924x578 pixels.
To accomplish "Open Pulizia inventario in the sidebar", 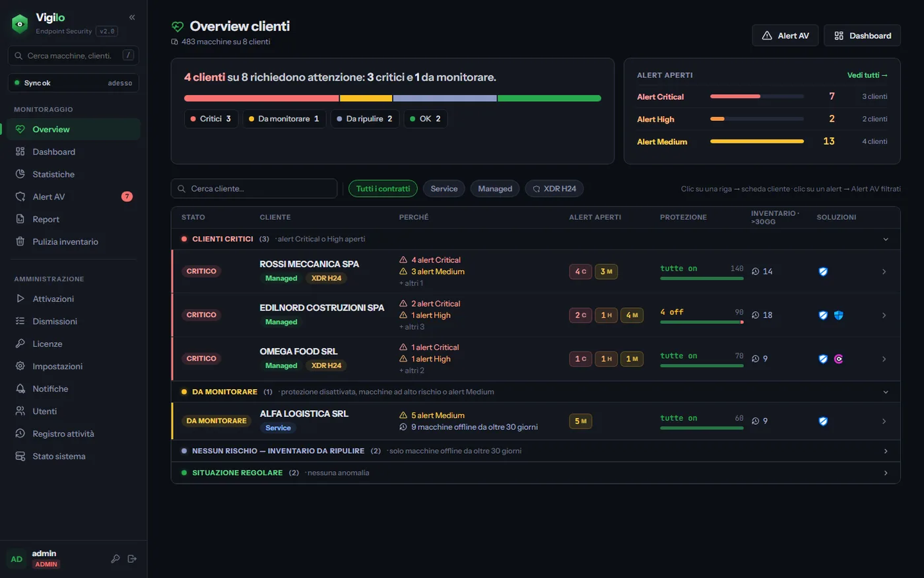I will pyautogui.click(x=73, y=242).
